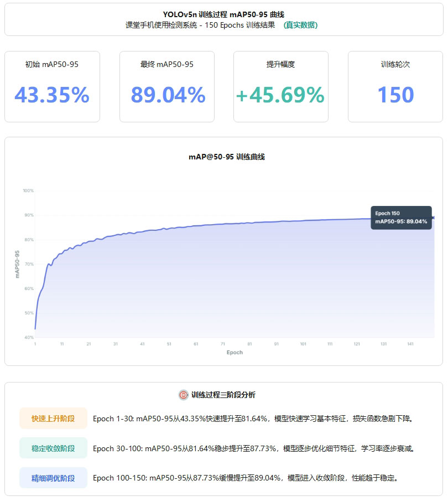Click the 初始 mAP50-95 card label
Viewport: 448px width, 501px height.
52,64
